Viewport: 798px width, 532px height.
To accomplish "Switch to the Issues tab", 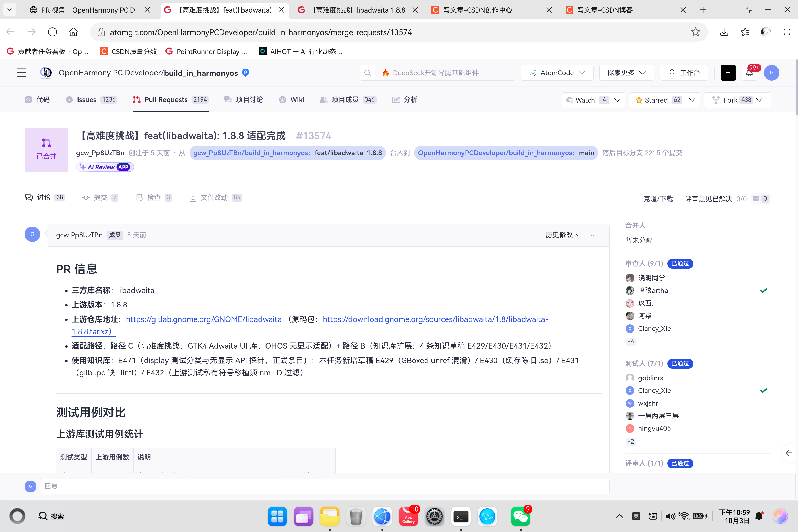I will tap(91, 100).
